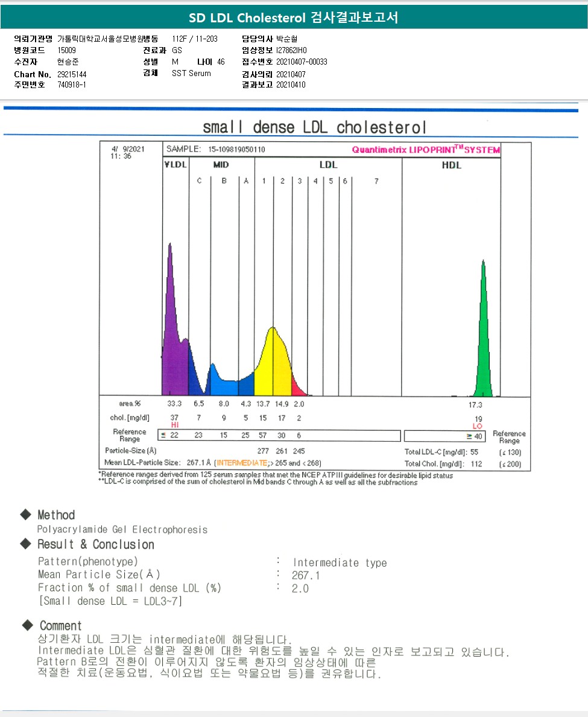Screen dimensions: 588x717
Task: Select the Method section heading
Action: click(x=56, y=515)
